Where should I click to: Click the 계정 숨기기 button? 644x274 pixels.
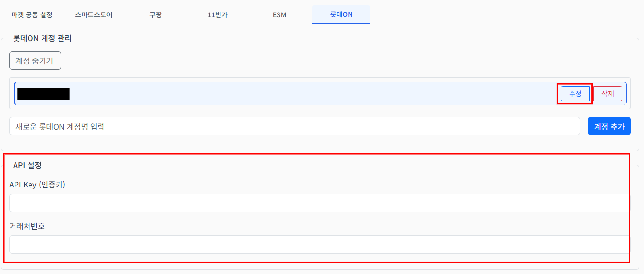click(35, 60)
